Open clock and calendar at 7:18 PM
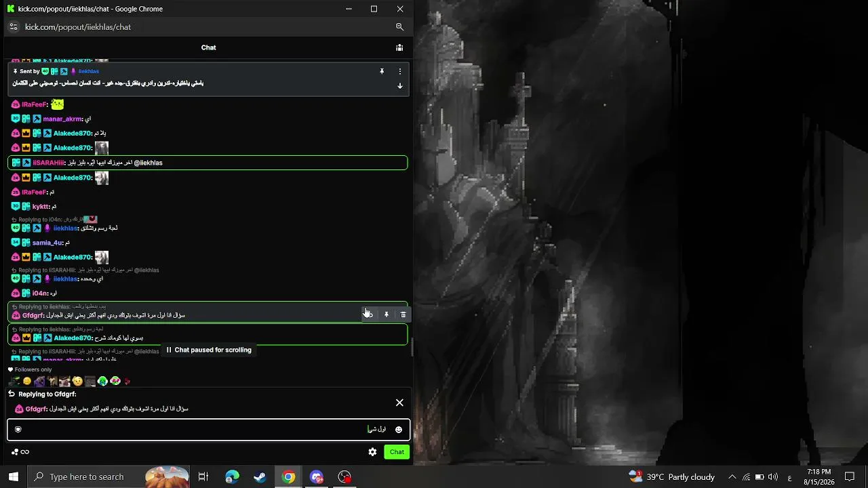 (819, 476)
